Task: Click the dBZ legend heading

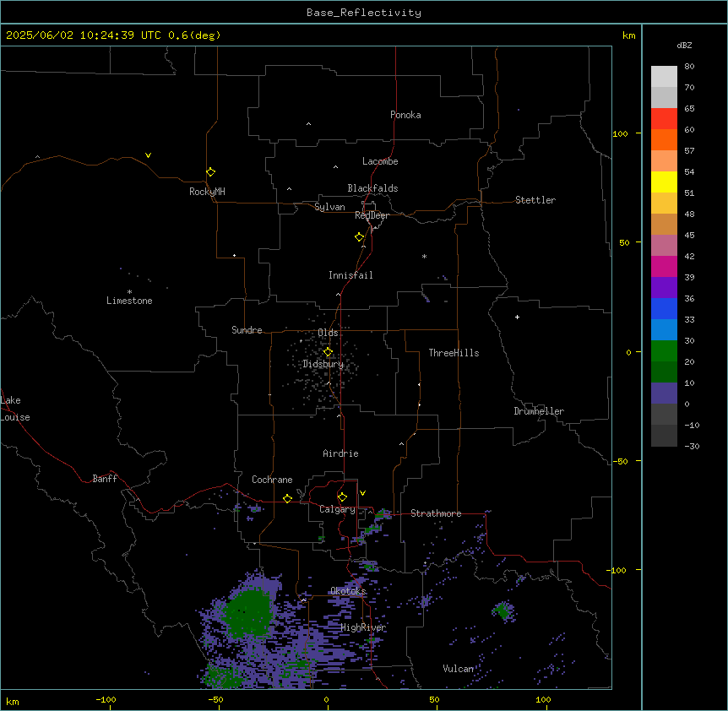Action: (684, 46)
